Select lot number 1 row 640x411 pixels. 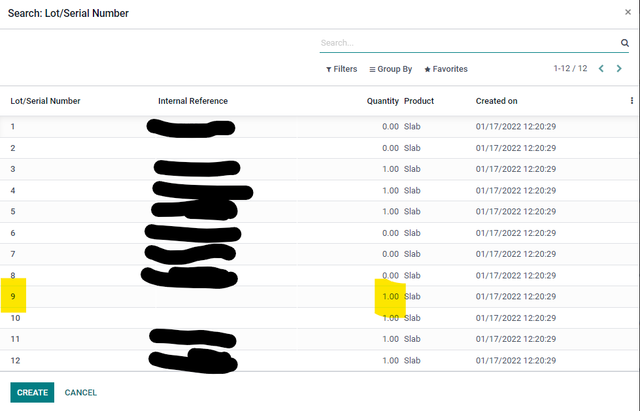pos(320,127)
